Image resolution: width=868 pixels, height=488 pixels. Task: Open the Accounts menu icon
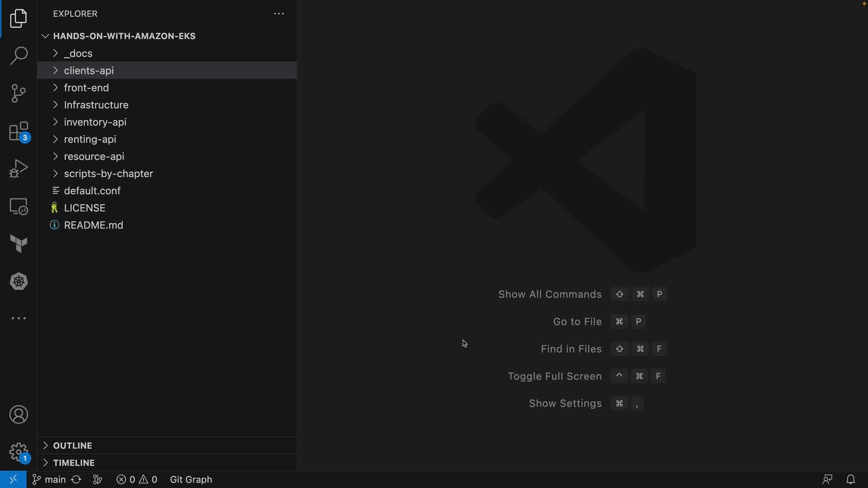click(x=19, y=415)
